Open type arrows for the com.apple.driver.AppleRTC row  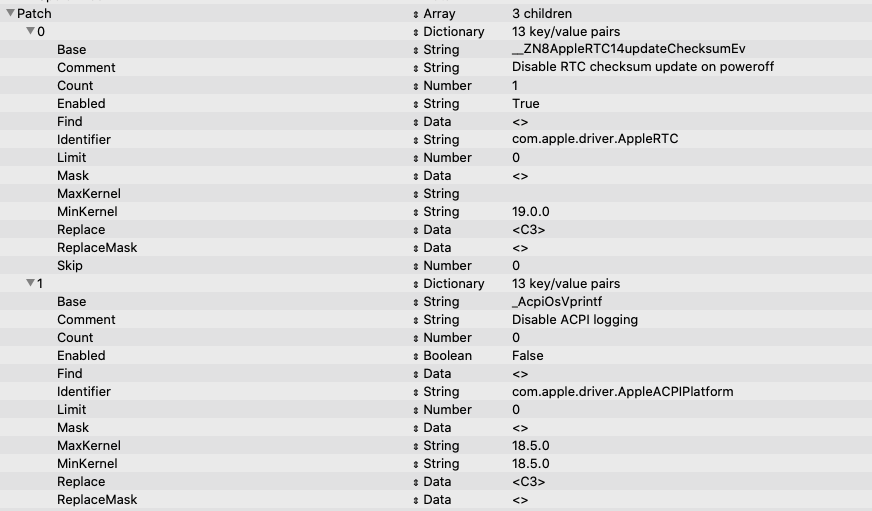pos(415,140)
